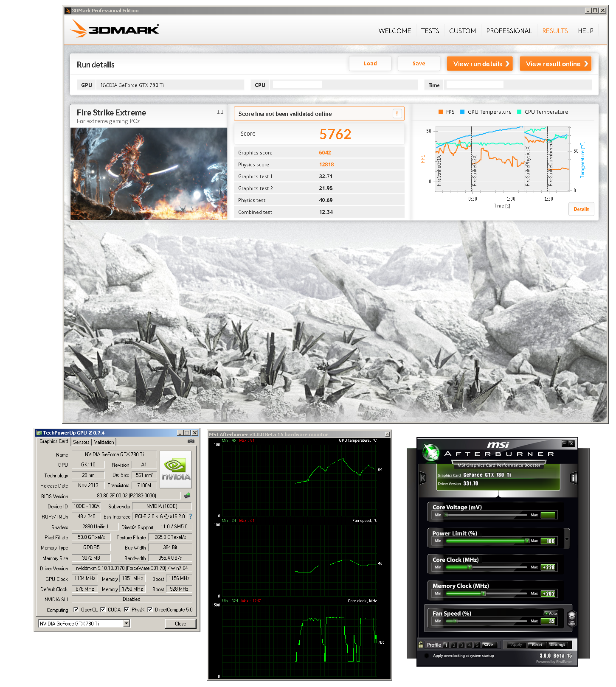Viewport: 616px width, 687px height.
Task: Toggle the OpenCL checkbox in GPU-Z
Action: coord(76,609)
